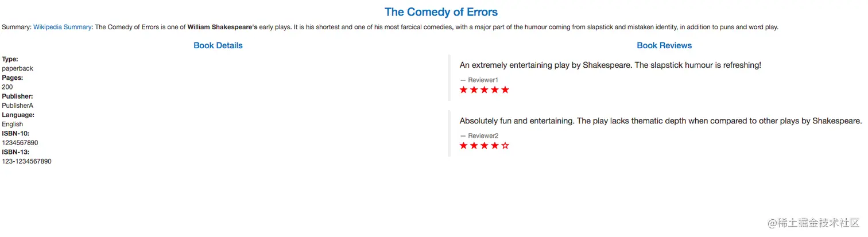Select the empty outlined star under Reviewer2
The width and height of the screenshot is (868, 237).
click(x=505, y=146)
